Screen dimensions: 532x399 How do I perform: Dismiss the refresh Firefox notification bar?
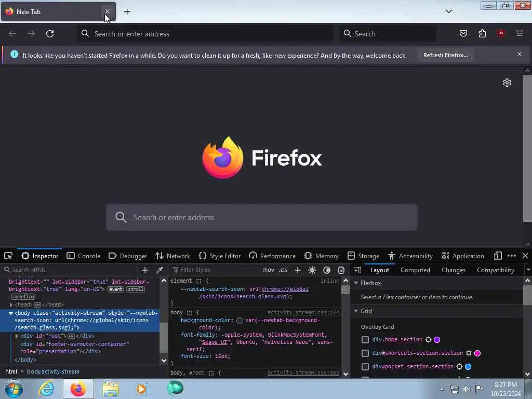click(x=520, y=54)
